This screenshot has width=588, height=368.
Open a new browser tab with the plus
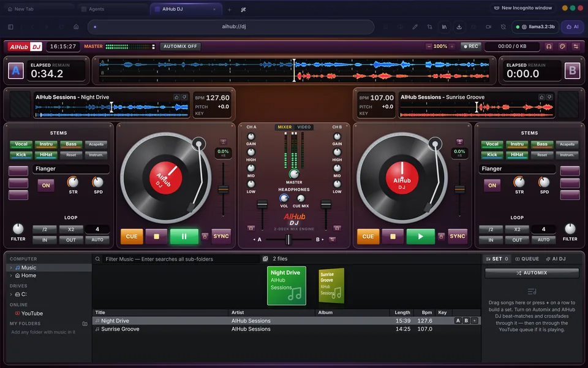229,9
